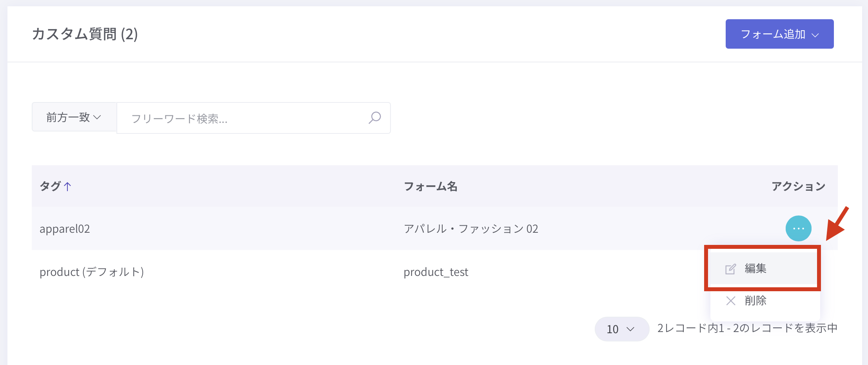Select 削除 from the action menu

pyautogui.click(x=755, y=301)
